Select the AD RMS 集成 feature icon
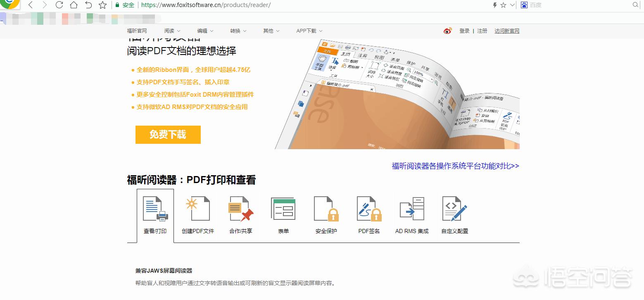The image size is (644, 300). coord(412,209)
